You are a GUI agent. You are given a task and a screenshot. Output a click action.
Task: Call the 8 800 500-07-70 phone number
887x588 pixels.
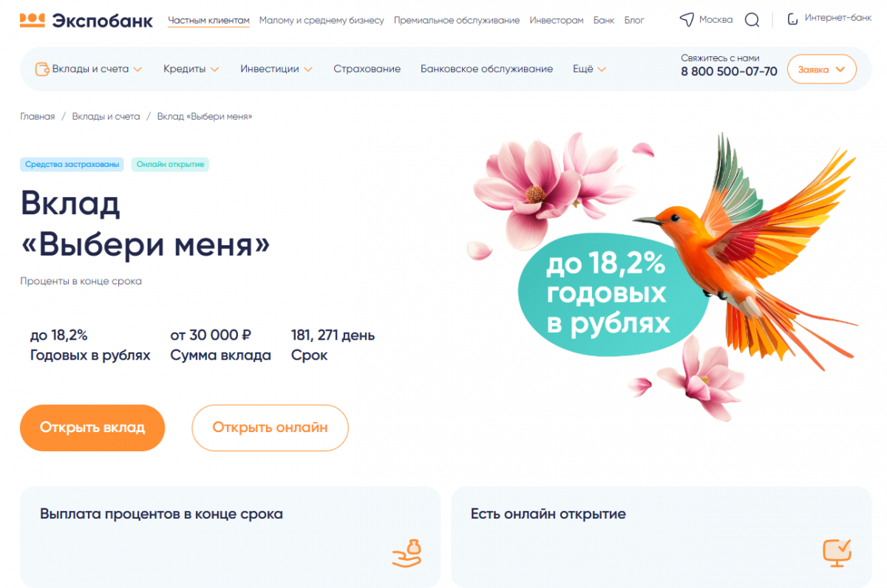pos(729,72)
